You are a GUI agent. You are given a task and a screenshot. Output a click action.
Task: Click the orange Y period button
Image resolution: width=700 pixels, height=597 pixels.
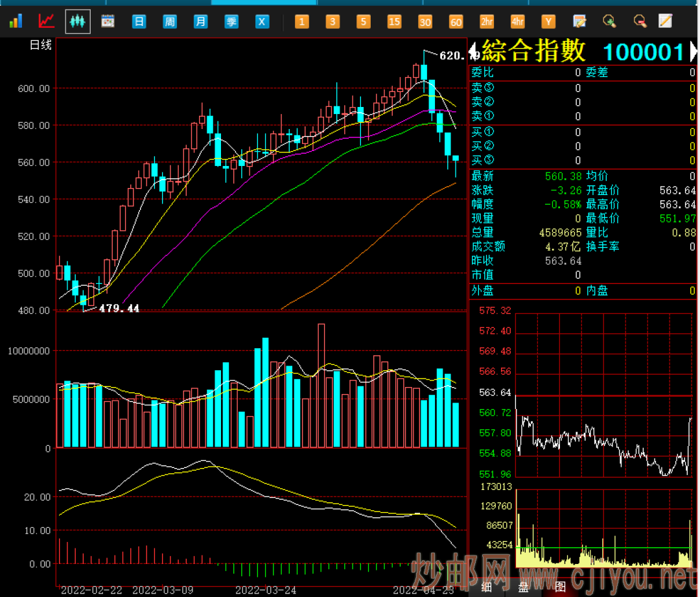pos(548,21)
